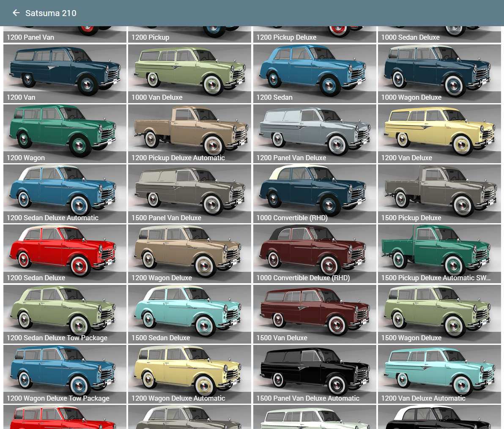Image resolution: width=504 pixels, height=429 pixels.
Task: Select the blue 1200 Sedan
Action: pyautogui.click(x=315, y=74)
